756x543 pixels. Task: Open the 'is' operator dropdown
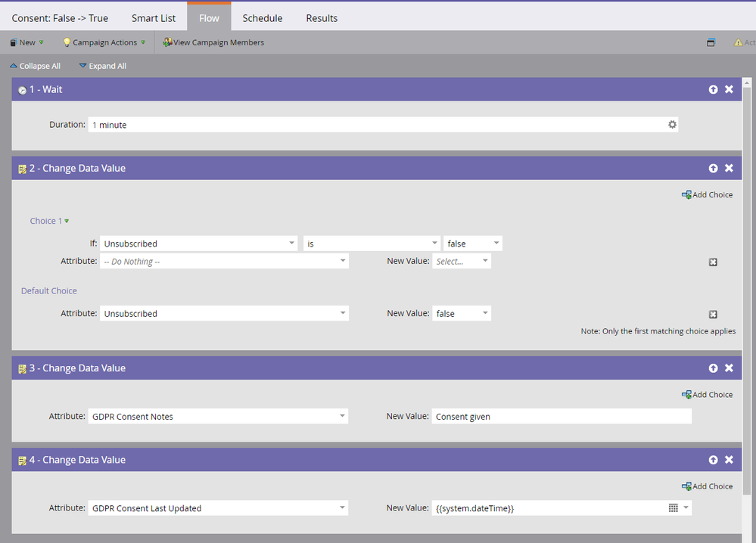(434, 244)
